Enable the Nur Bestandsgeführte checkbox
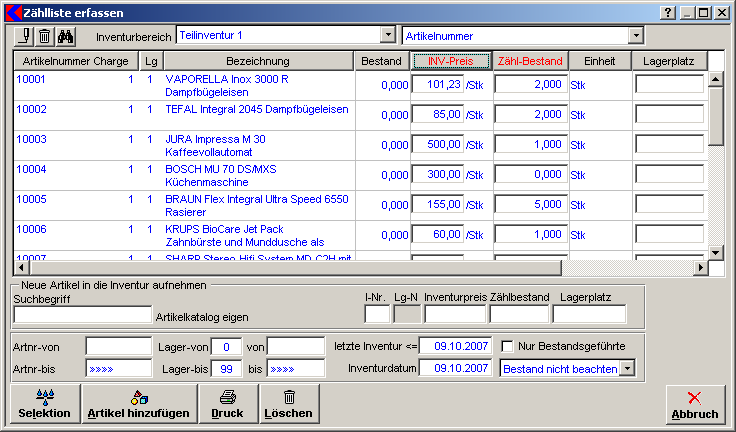This screenshot has height=432, width=736. [508, 346]
